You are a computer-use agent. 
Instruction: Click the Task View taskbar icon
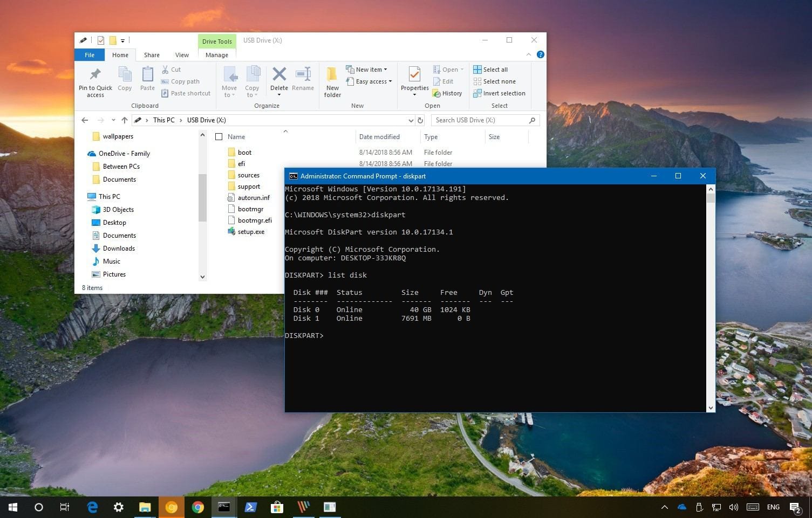click(64, 507)
